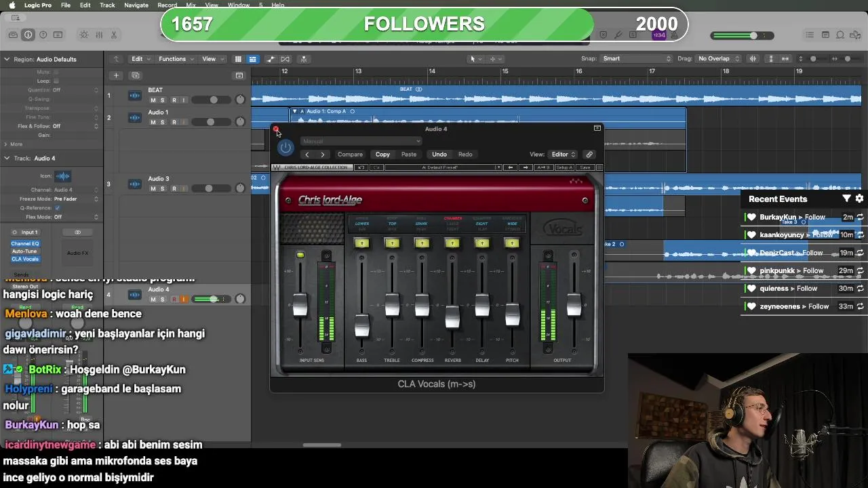Open the Channel EQ plugin slot

click(25, 243)
